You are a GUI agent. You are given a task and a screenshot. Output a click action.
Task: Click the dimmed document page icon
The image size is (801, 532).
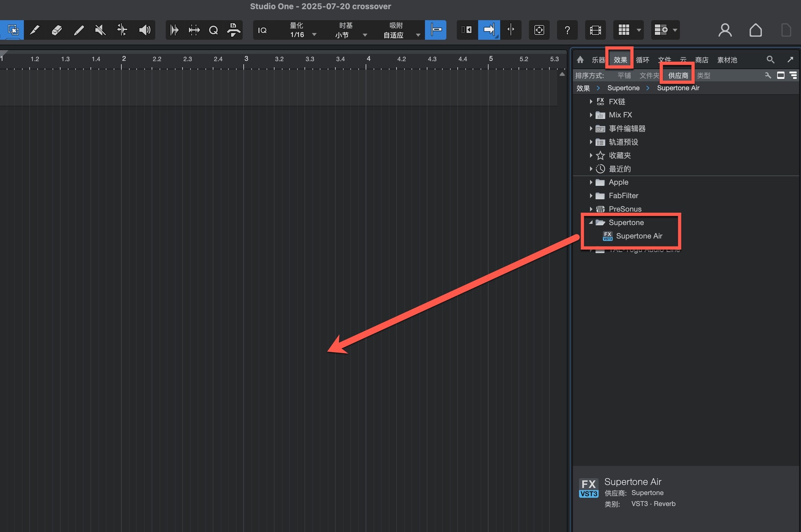[x=786, y=30]
